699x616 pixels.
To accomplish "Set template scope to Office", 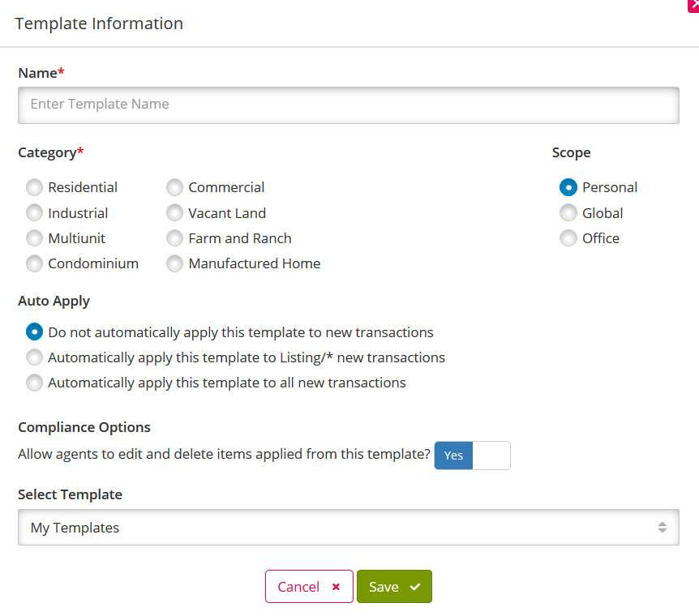I will click(x=568, y=237).
